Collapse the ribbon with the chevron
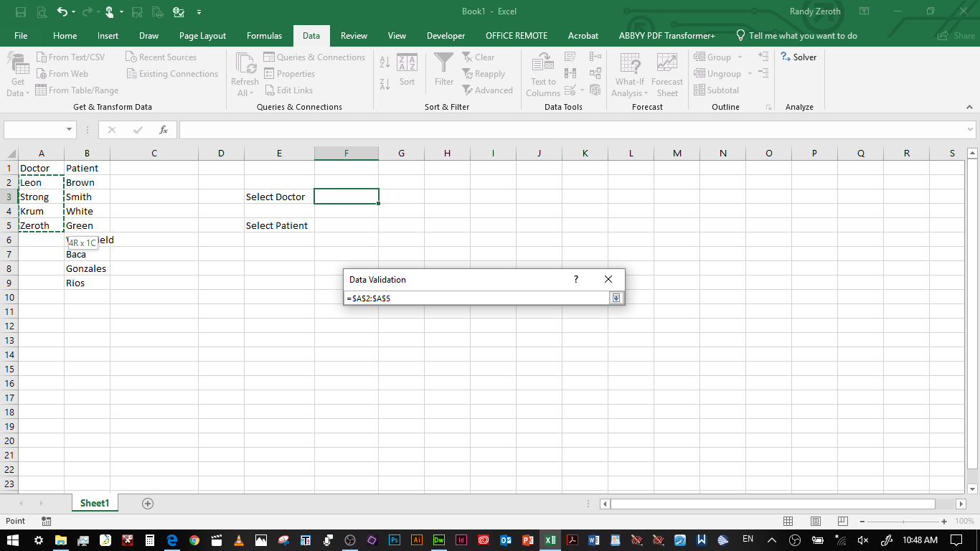 click(x=970, y=107)
